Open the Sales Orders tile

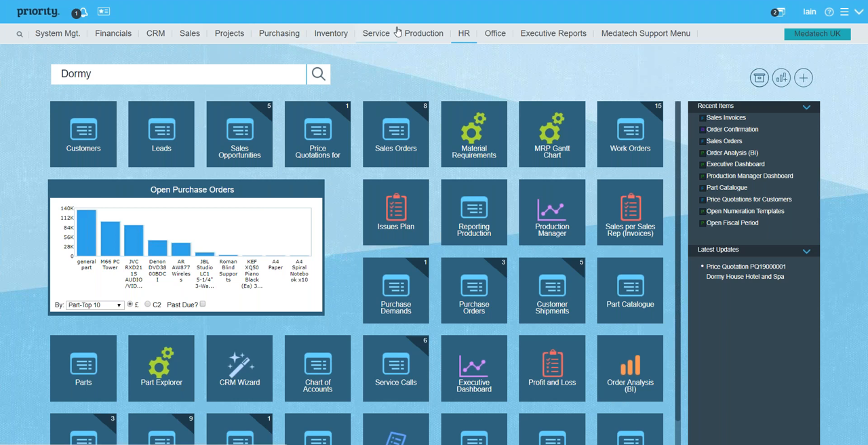(396, 134)
